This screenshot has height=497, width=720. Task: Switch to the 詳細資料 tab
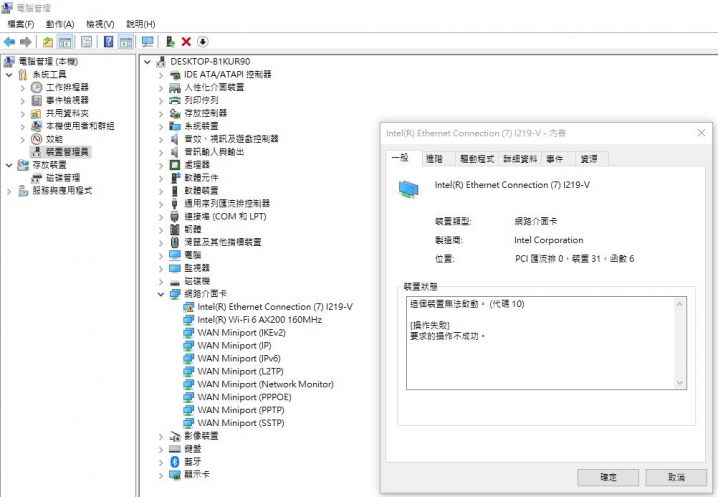[520, 159]
